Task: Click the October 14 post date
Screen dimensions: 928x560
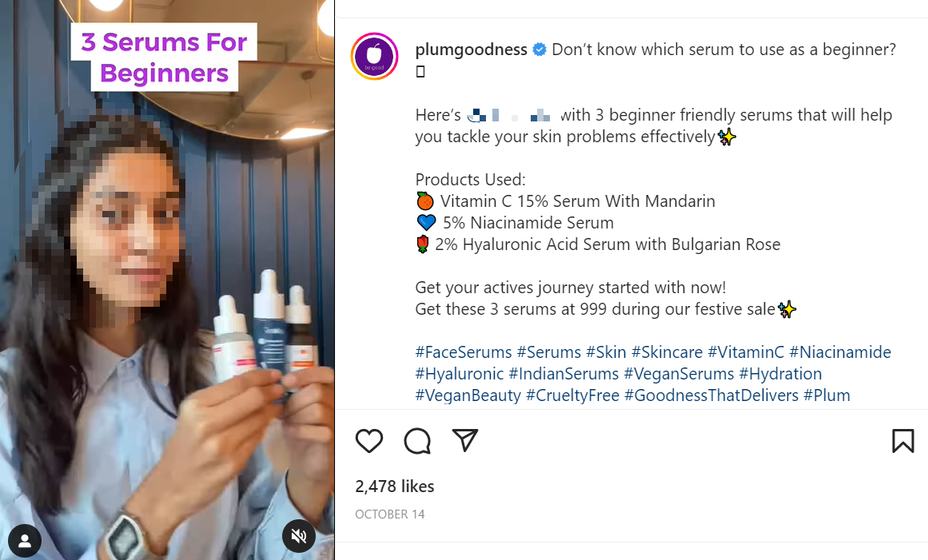Action: [390, 514]
